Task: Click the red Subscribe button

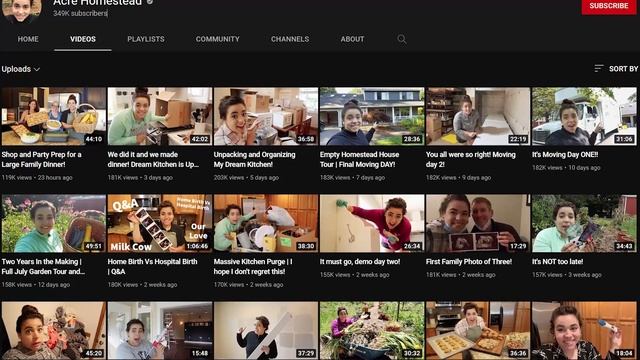Action: 609,6
